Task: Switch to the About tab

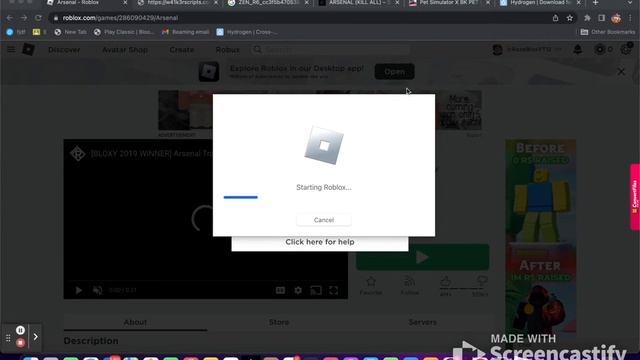Action: (135, 322)
